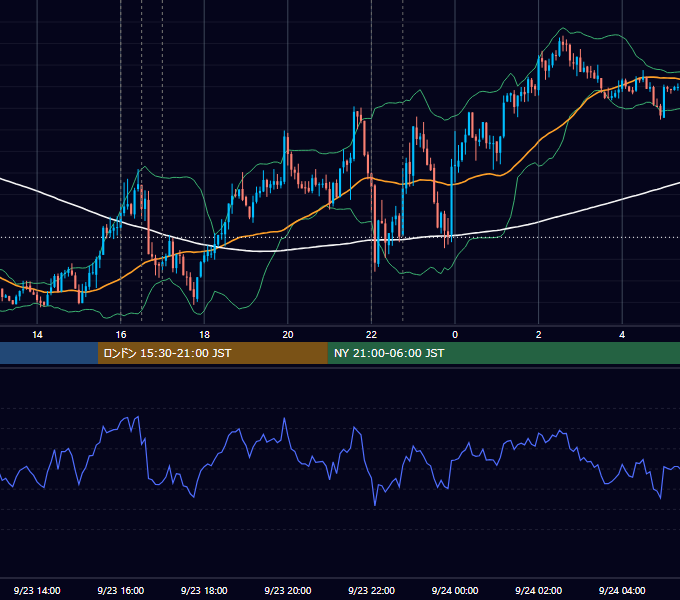Select the NY 21:00-06:00 JST session bar
The image size is (680, 600).
tap(503, 353)
